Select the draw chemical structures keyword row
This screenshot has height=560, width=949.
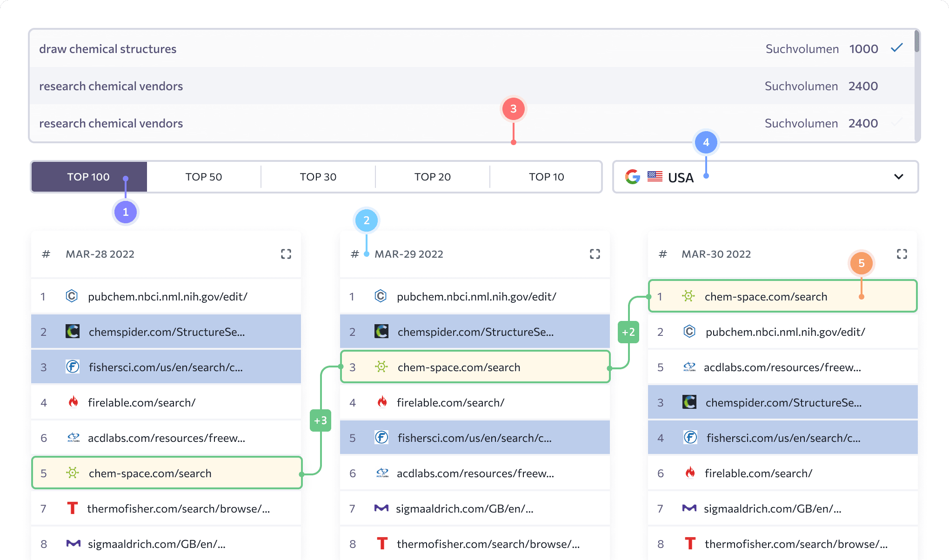472,49
